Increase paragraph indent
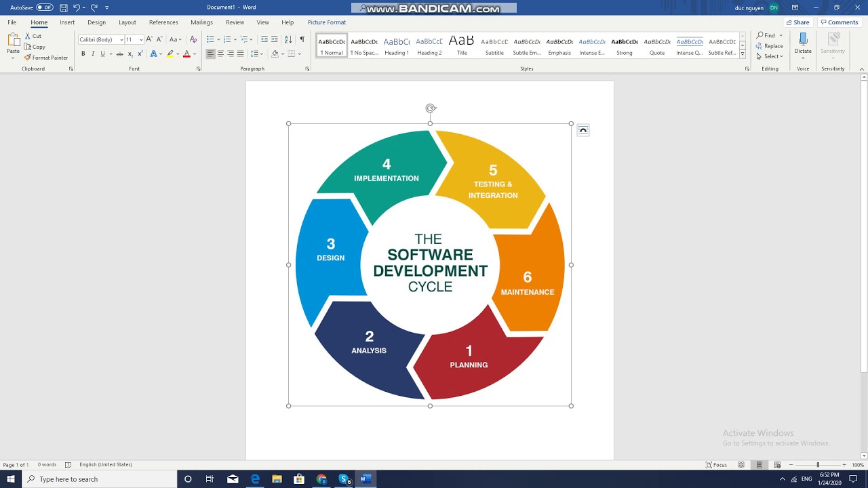This screenshot has width=868, height=488. click(x=275, y=39)
